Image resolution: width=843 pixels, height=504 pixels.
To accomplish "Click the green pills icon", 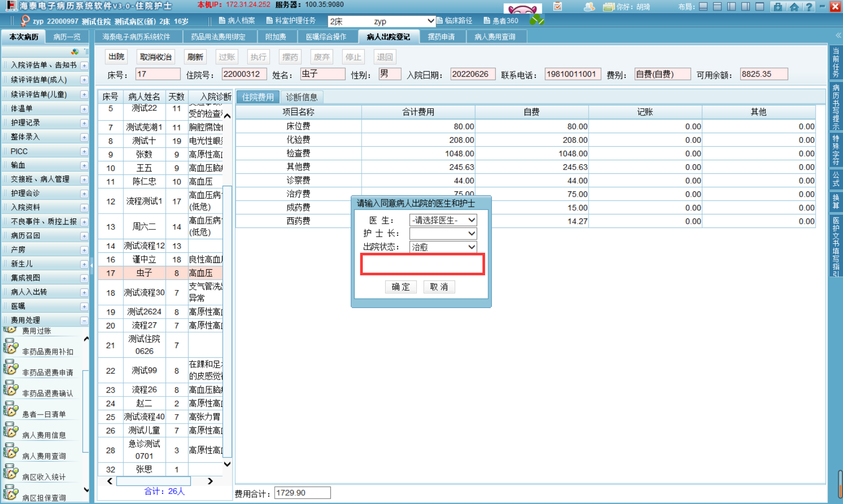I will pos(537,20).
